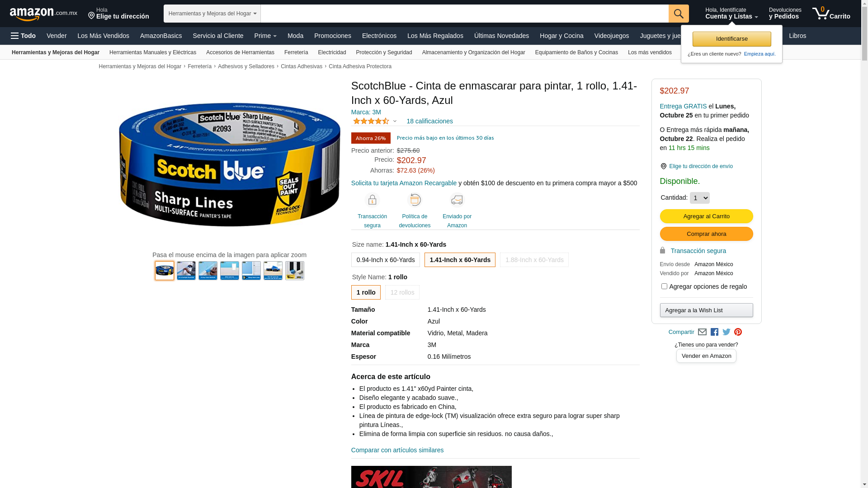Viewport: 868px width, 488px height.
Task: Share the product via the email envelope icon
Action: (702, 332)
